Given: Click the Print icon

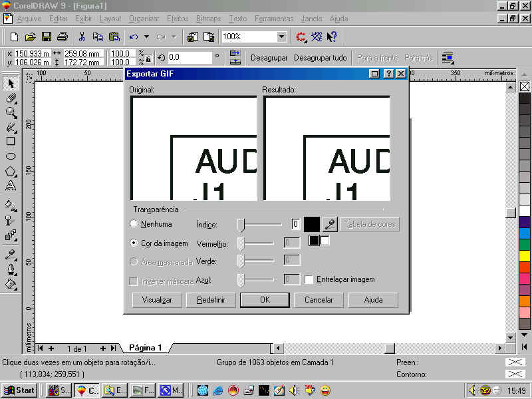Looking at the screenshot, I should 63,37.
